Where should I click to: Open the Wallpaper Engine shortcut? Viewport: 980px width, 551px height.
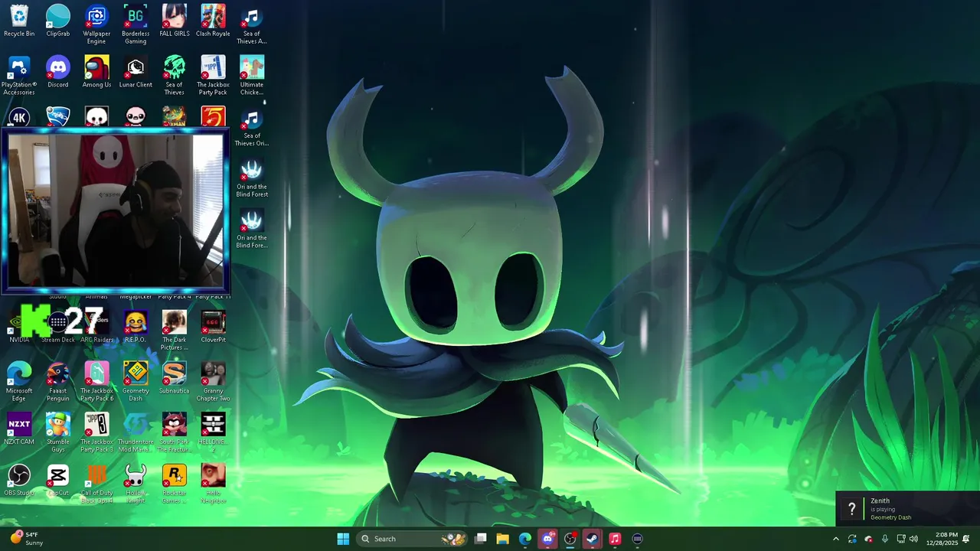(x=96, y=24)
